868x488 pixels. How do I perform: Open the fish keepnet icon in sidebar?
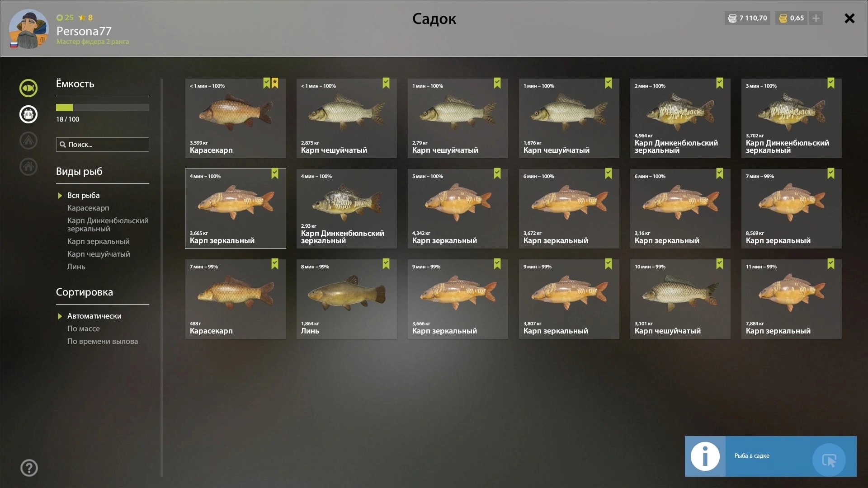(x=28, y=88)
